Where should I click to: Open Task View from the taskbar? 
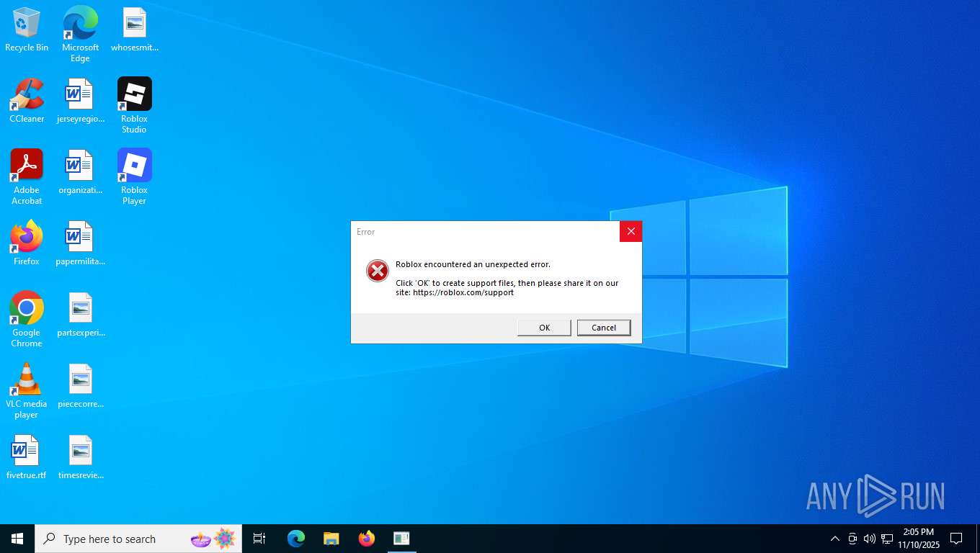click(259, 539)
